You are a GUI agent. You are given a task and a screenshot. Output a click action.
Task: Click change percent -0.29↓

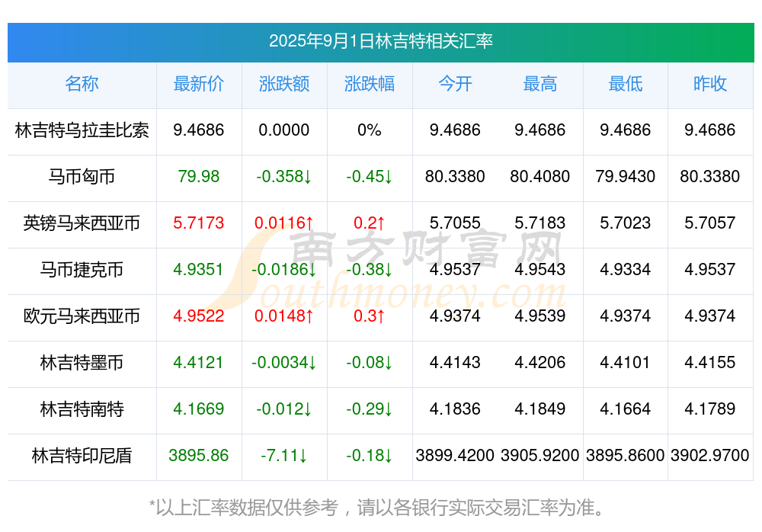[x=370, y=409]
